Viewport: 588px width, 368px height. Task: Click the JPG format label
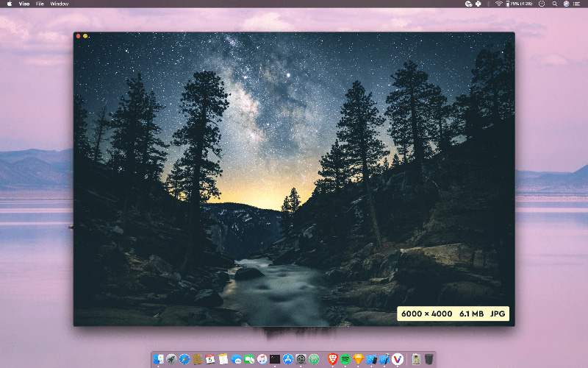pos(498,314)
